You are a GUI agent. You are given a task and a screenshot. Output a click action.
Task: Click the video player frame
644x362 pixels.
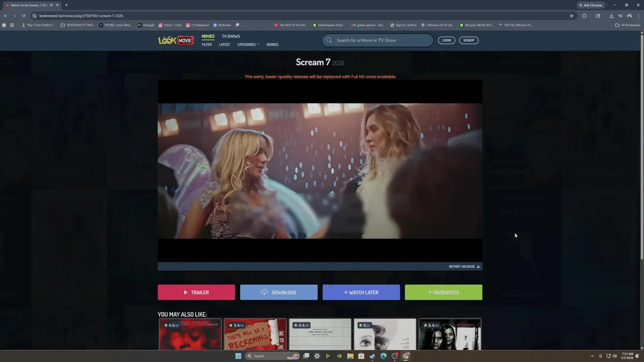coord(320,171)
